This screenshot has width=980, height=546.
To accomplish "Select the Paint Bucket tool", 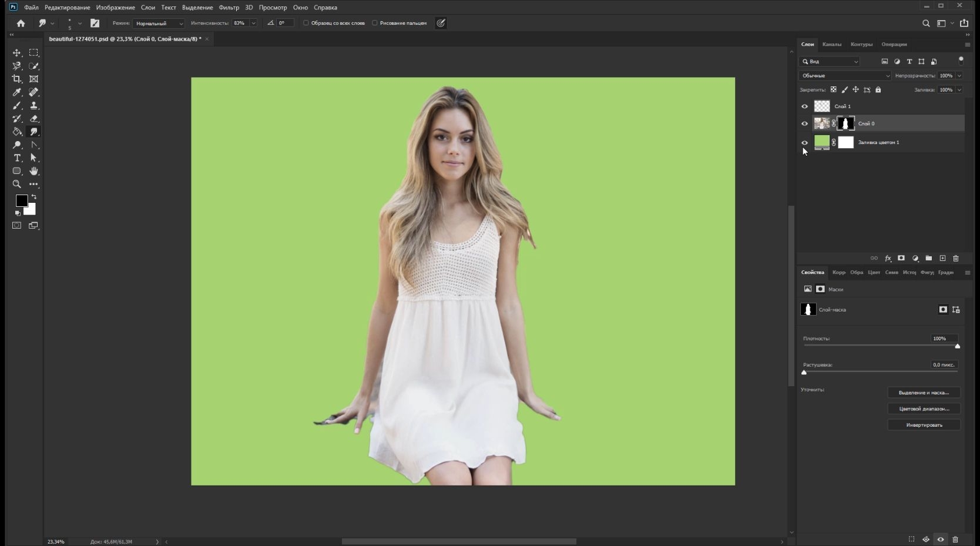I will click(16, 132).
